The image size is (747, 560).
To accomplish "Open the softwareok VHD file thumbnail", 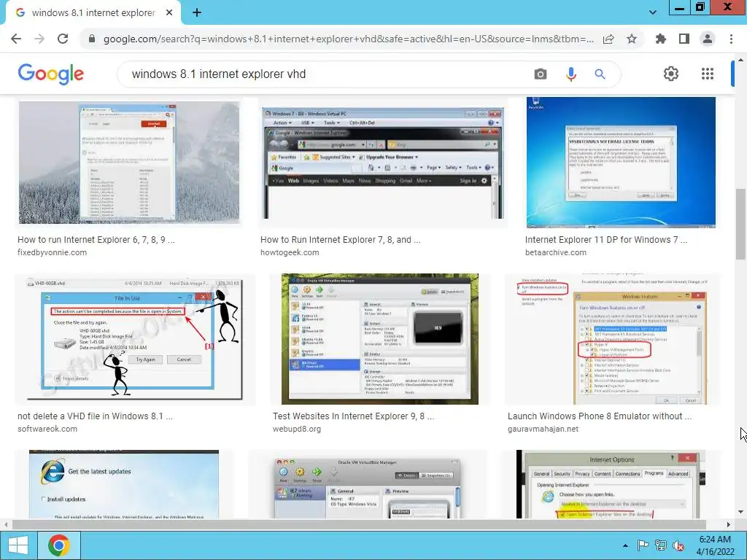I will (x=135, y=339).
